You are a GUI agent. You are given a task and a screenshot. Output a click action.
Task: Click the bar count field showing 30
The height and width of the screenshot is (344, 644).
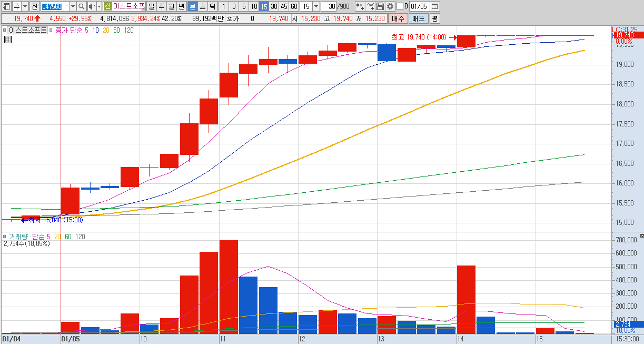click(329, 6)
